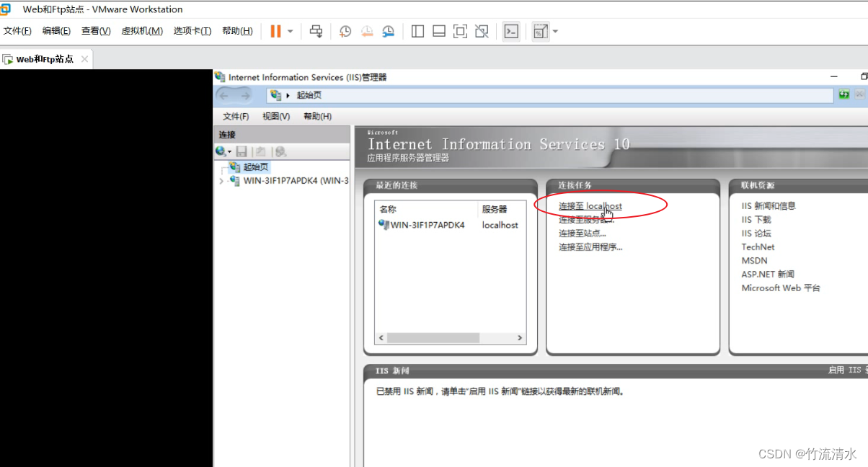Open IIS 新闻和信息 link

tap(769, 205)
